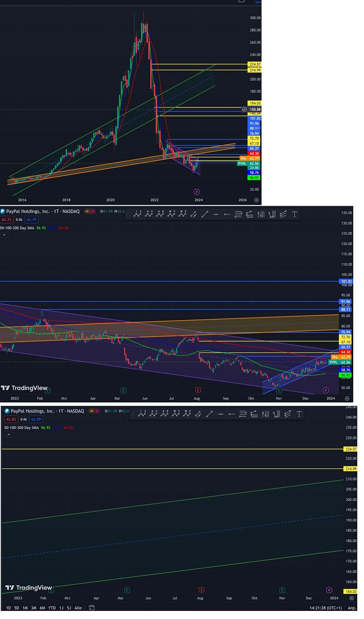Screen dimensions: 364x619
Task: Set time range to Alle
Action: click(x=78, y=608)
